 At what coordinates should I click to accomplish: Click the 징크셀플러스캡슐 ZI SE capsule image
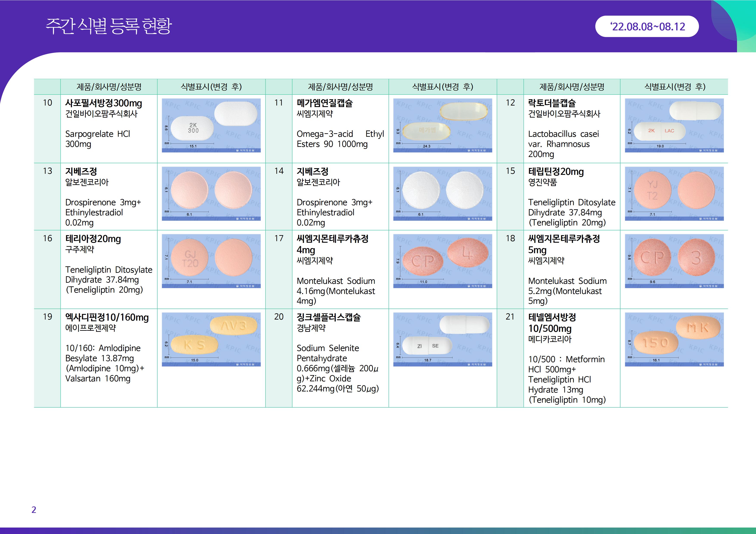tap(442, 339)
